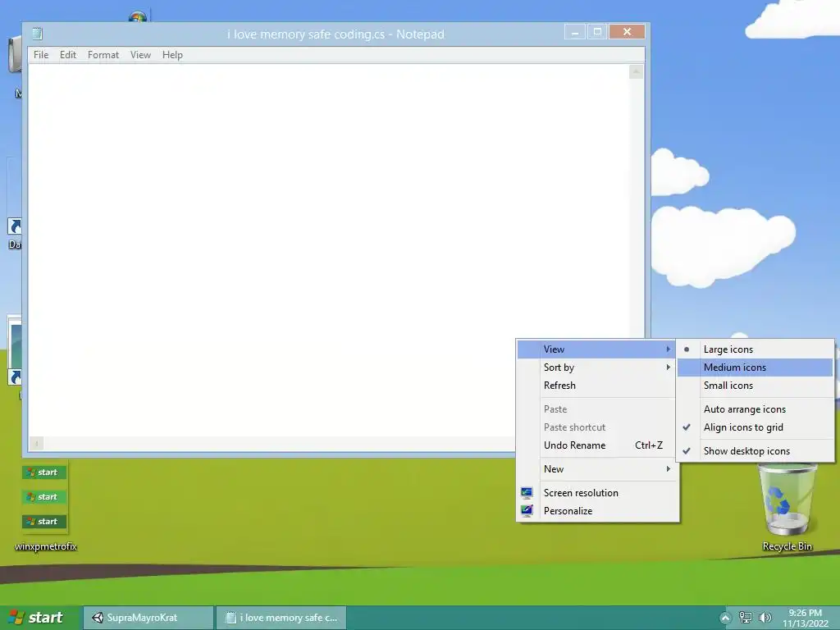Screen dimensions: 840x630
Task: Click the Screen resolution monitor icon
Action: 527,492
